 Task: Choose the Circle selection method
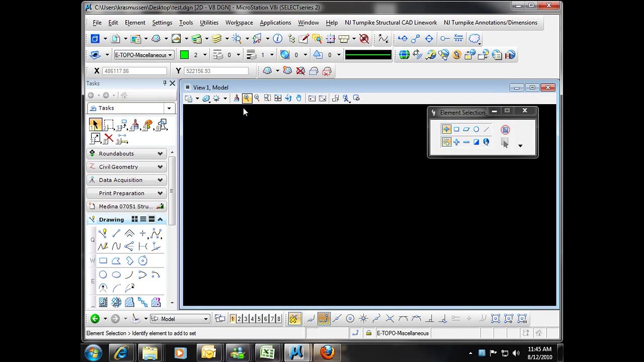[476, 130]
